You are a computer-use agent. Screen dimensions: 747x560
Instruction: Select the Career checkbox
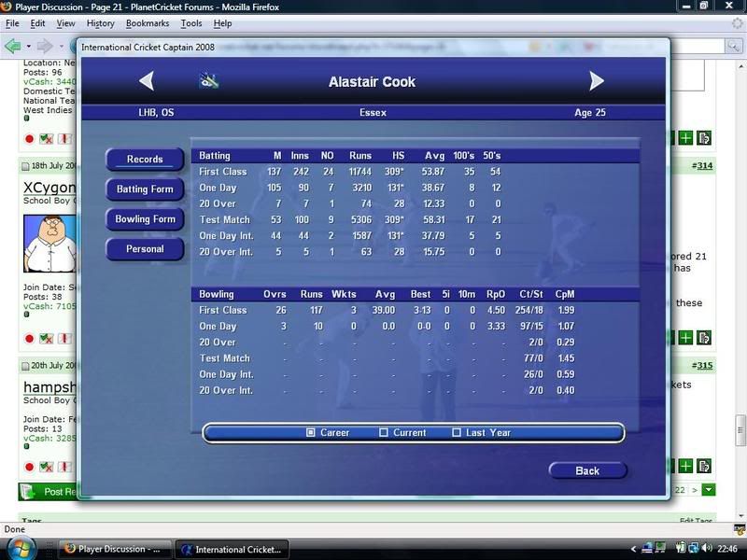[311, 432]
